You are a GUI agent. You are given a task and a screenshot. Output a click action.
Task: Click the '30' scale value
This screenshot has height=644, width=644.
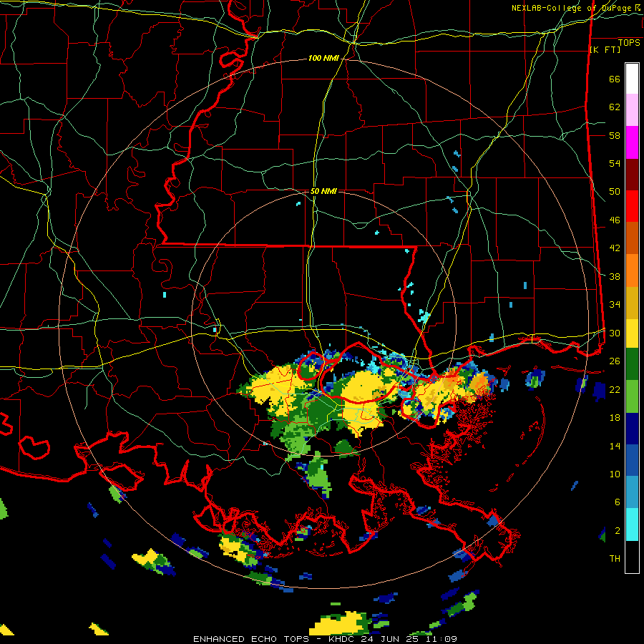coord(615,333)
